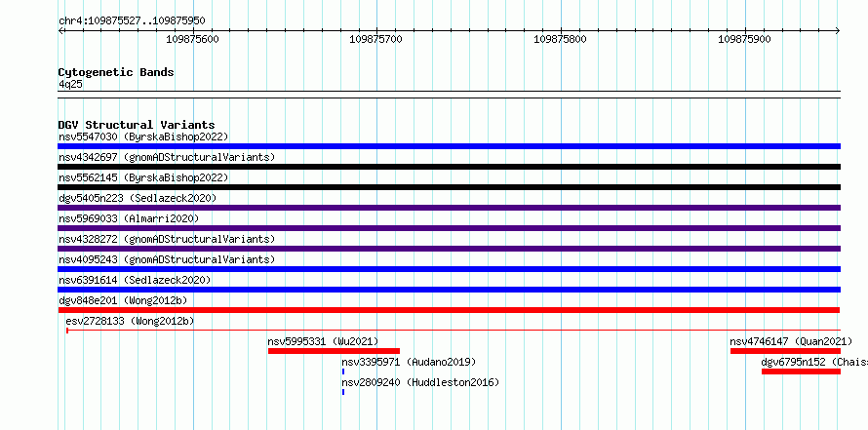Screen dimensions: 868x430
Task: Click the nsv5547030 (ByrskaBishop2022) label
Action: coord(143,137)
